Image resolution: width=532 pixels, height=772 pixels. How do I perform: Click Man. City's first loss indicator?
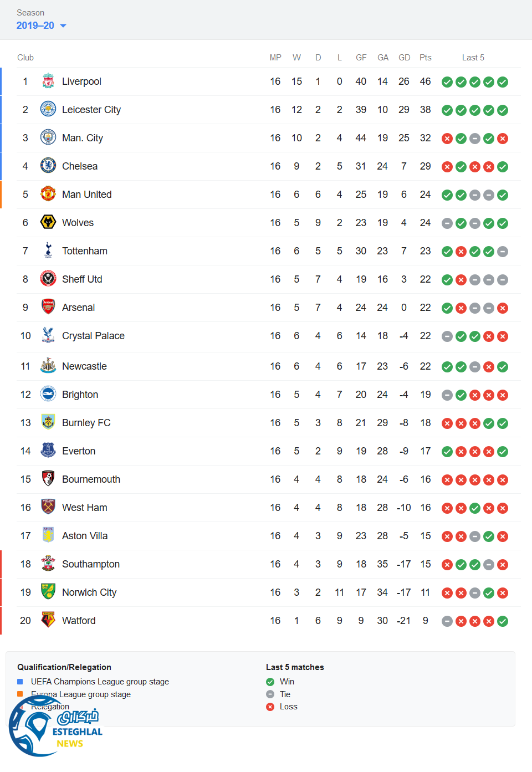point(447,139)
